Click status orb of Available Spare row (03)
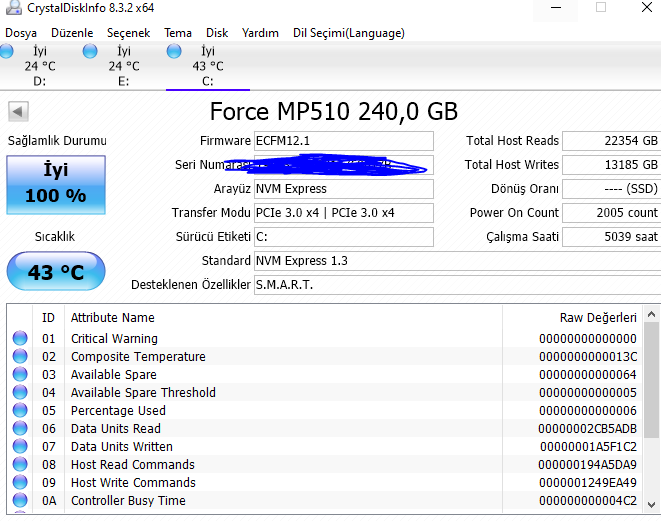 point(20,374)
